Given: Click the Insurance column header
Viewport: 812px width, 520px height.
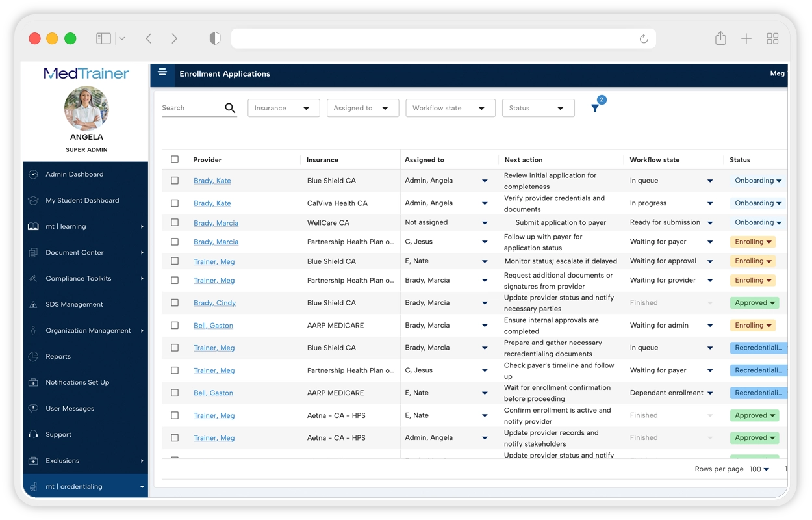Looking at the screenshot, I should [x=322, y=159].
